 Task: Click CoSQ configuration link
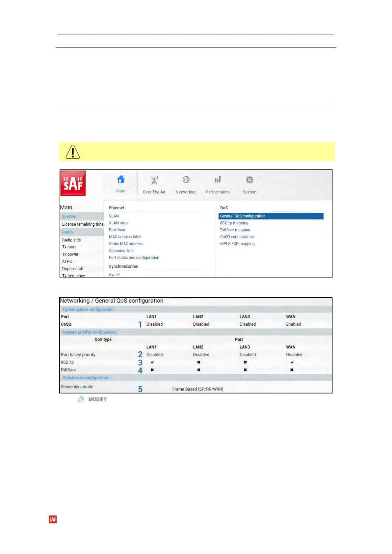[x=237, y=237]
